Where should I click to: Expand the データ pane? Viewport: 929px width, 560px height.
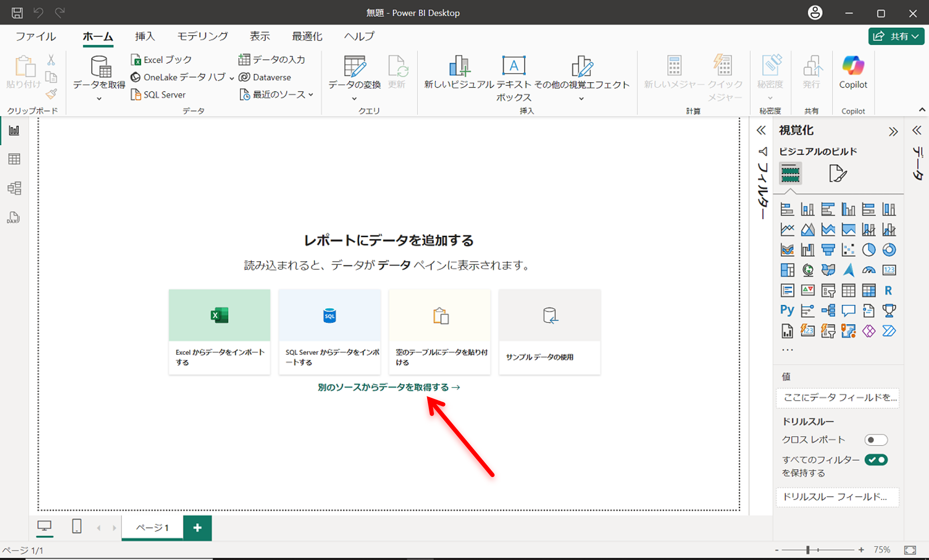917,130
